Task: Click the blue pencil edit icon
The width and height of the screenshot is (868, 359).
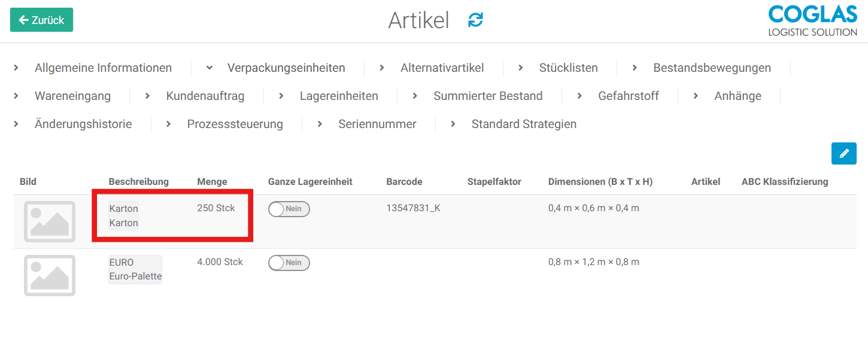Action: [843, 154]
